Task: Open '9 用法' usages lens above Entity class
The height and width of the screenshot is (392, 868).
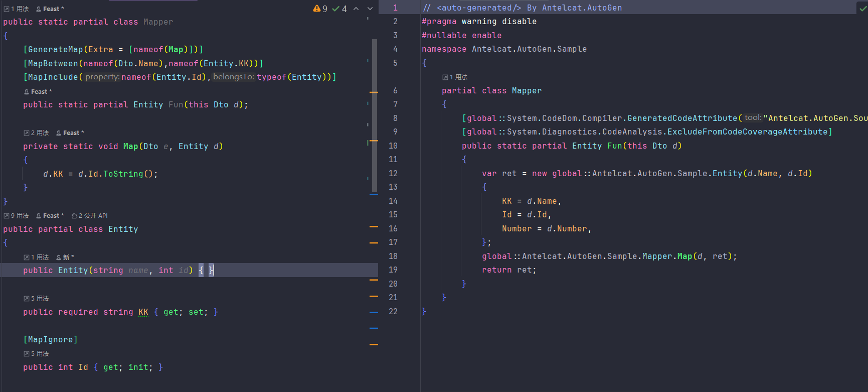Action: click(x=17, y=215)
